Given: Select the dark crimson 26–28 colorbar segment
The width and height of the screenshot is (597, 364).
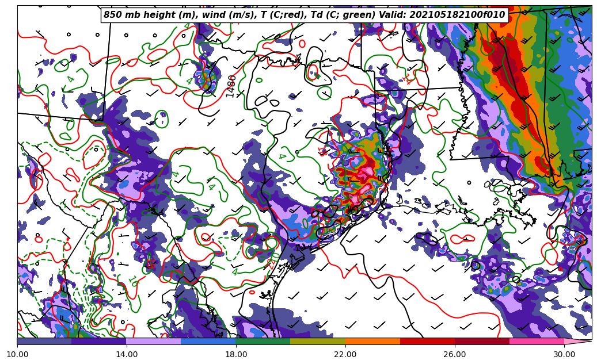Looking at the screenshot, I should coord(482,341).
